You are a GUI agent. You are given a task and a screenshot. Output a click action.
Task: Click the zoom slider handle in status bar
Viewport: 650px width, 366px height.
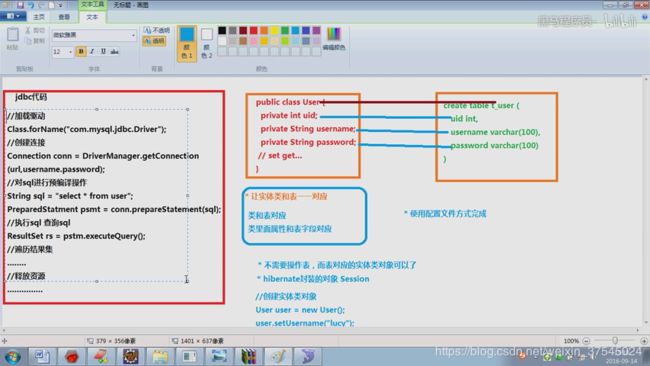[x=615, y=340]
